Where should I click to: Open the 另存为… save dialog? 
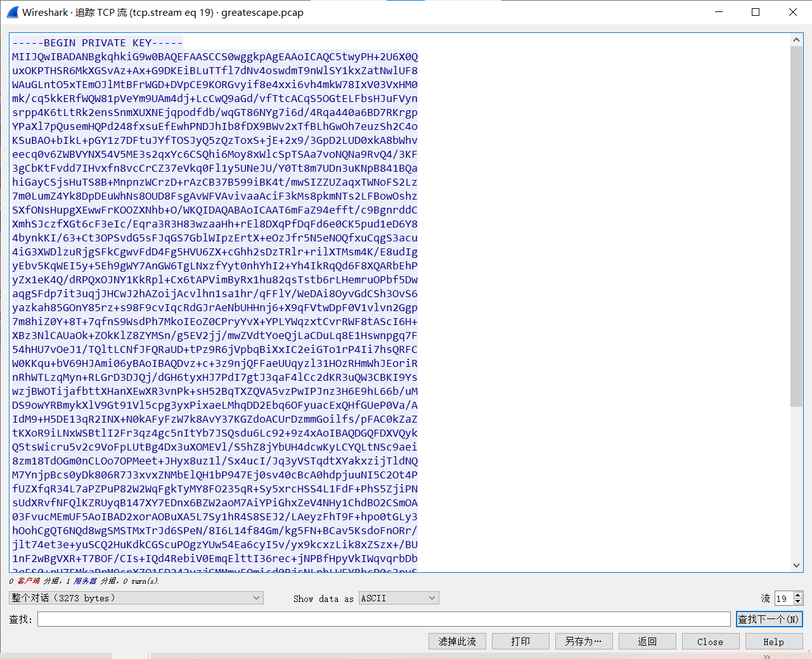pyautogui.click(x=584, y=641)
